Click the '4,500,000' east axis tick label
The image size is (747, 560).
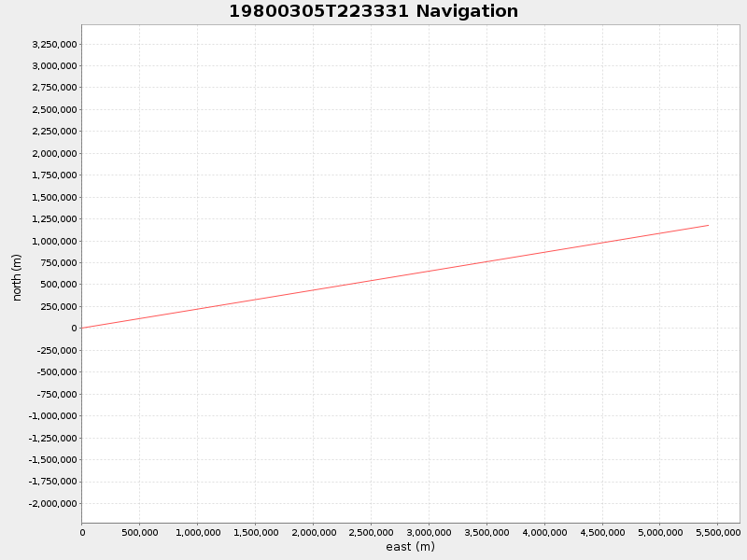[602, 532]
